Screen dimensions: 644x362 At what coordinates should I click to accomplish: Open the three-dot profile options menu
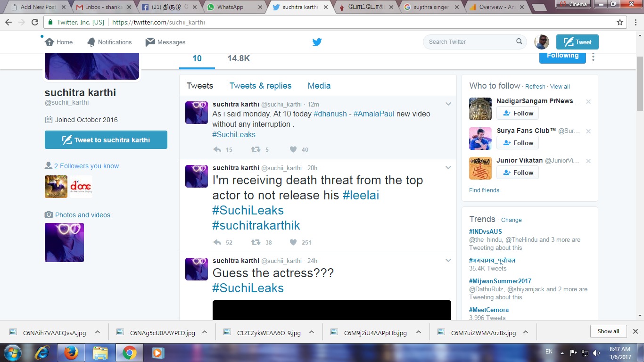(x=593, y=57)
